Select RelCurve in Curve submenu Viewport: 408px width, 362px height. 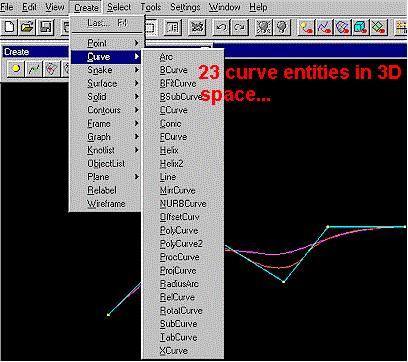coord(183,297)
